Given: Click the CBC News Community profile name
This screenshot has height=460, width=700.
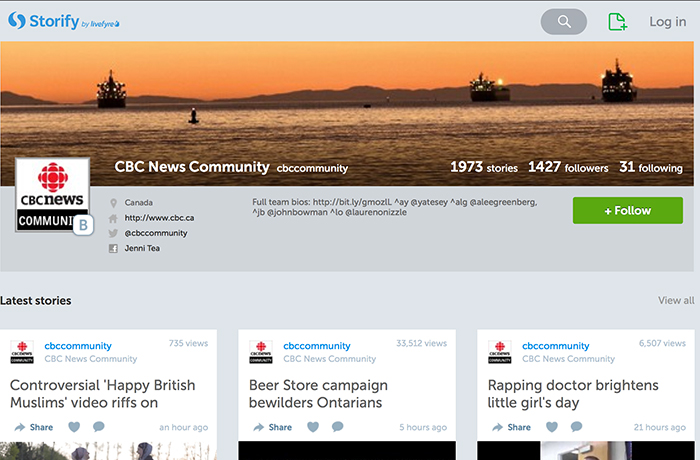Looking at the screenshot, I should 192,167.
